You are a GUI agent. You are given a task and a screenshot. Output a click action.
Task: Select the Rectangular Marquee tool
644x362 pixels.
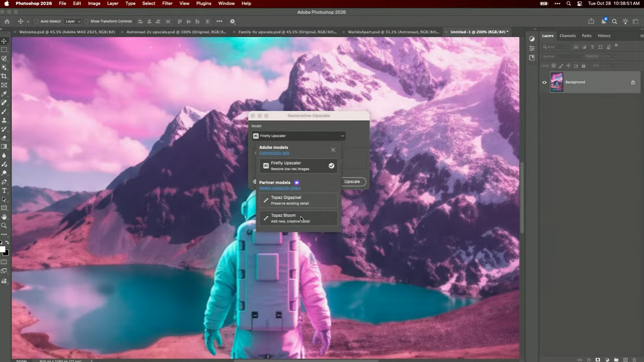(4, 50)
